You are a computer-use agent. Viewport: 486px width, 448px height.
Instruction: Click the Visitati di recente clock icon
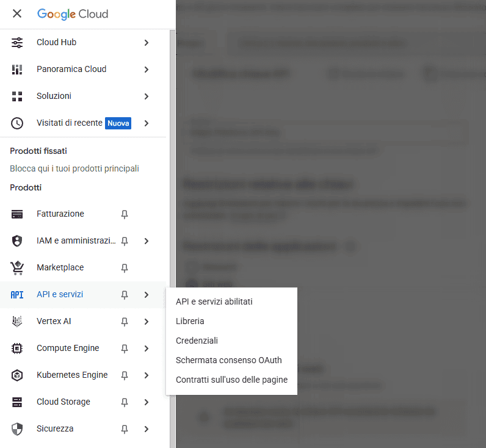tap(17, 123)
